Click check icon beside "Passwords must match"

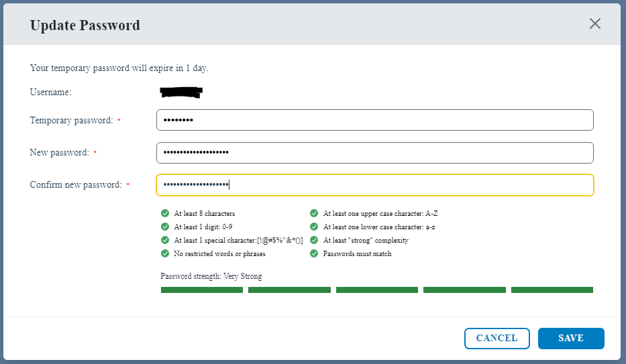pyautogui.click(x=314, y=253)
